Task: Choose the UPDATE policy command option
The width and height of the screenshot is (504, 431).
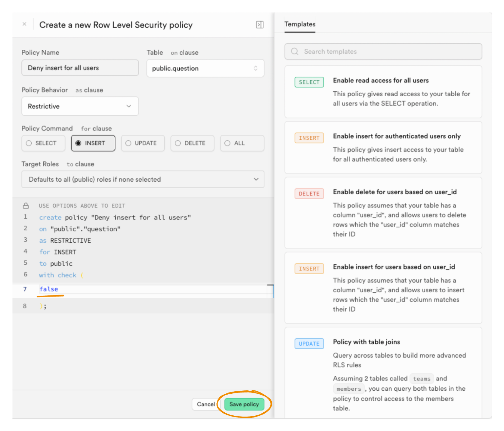Action: (x=143, y=143)
